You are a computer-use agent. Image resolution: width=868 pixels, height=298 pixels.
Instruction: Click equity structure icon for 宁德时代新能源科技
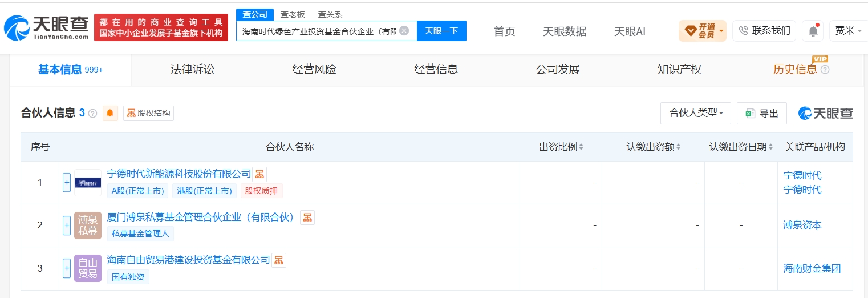tap(259, 174)
